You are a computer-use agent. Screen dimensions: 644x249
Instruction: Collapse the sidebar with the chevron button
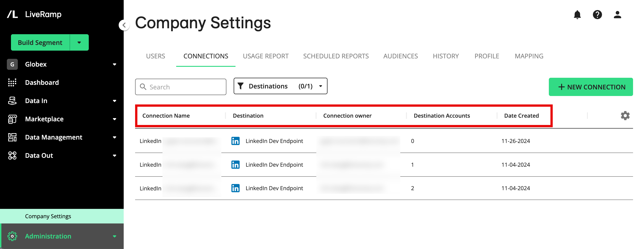[x=124, y=25]
